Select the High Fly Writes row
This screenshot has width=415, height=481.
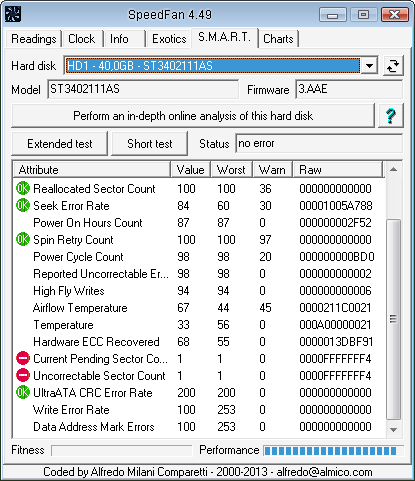[199, 291]
